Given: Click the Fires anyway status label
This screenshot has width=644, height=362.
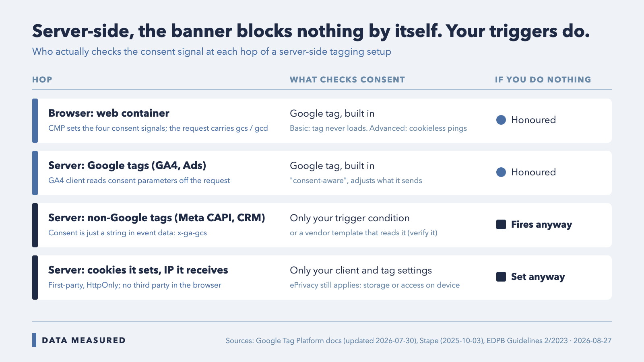Looking at the screenshot, I should (541, 224).
